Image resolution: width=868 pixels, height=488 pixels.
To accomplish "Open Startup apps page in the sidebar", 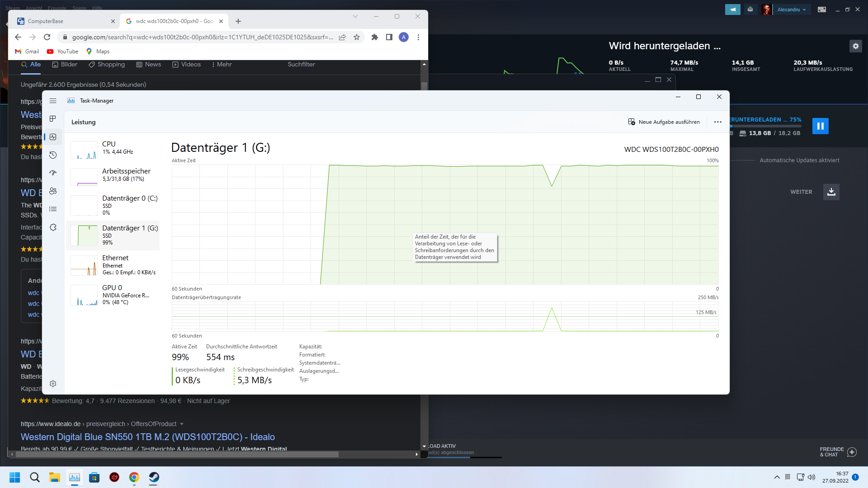I will click(x=53, y=173).
